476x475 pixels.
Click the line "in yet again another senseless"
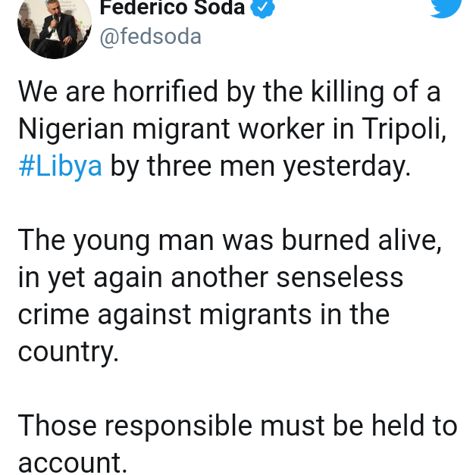[x=211, y=277]
